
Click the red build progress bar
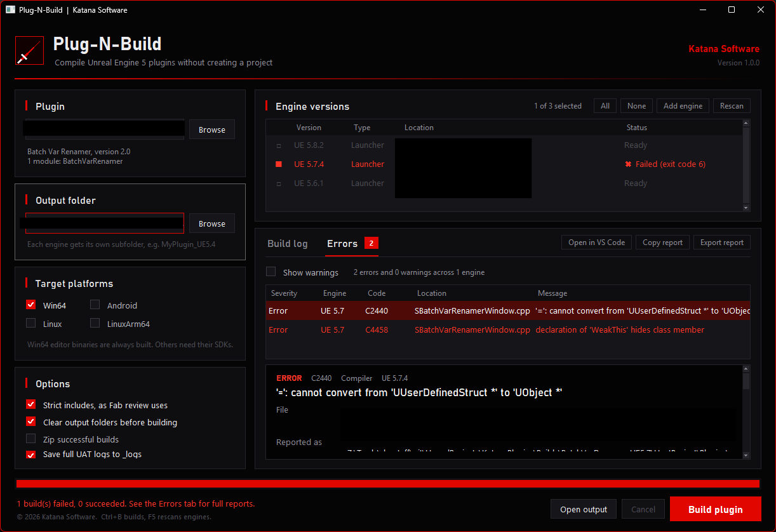point(387,484)
